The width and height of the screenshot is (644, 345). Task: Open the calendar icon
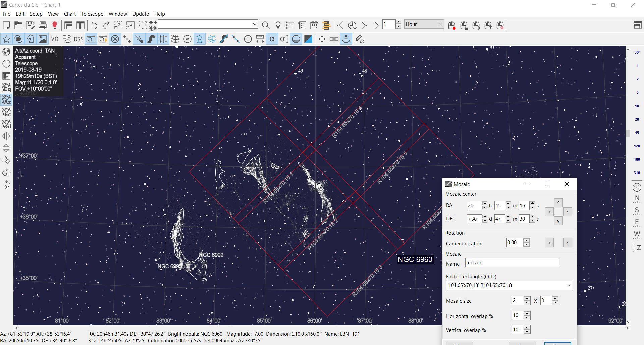coord(314,25)
